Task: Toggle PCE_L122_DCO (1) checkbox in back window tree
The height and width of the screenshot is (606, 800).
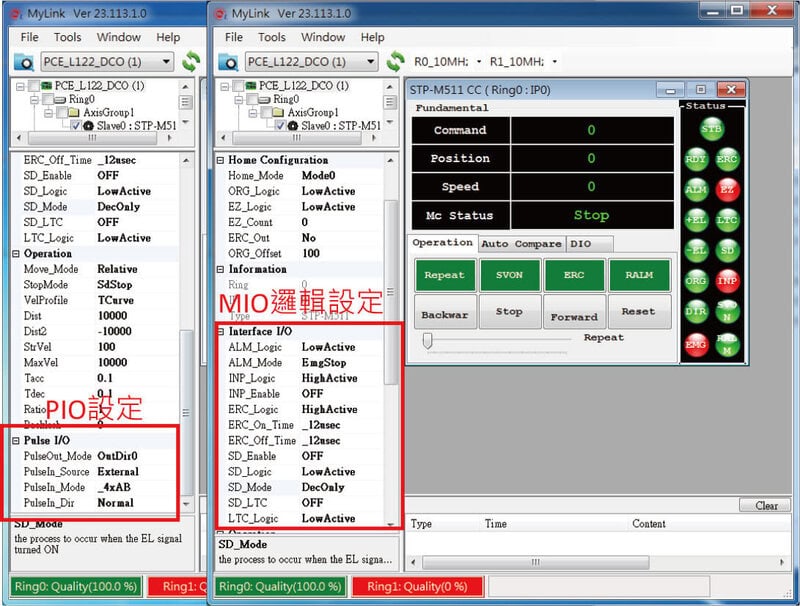Action: [33, 85]
